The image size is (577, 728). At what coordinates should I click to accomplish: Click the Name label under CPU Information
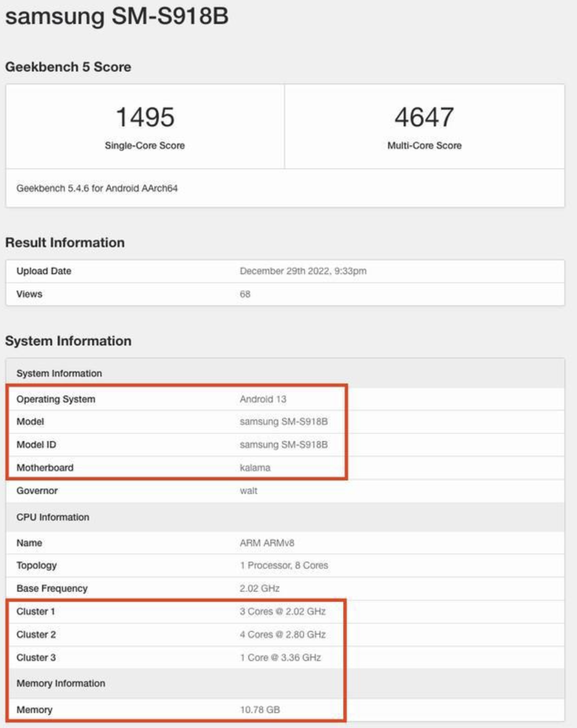(29, 543)
